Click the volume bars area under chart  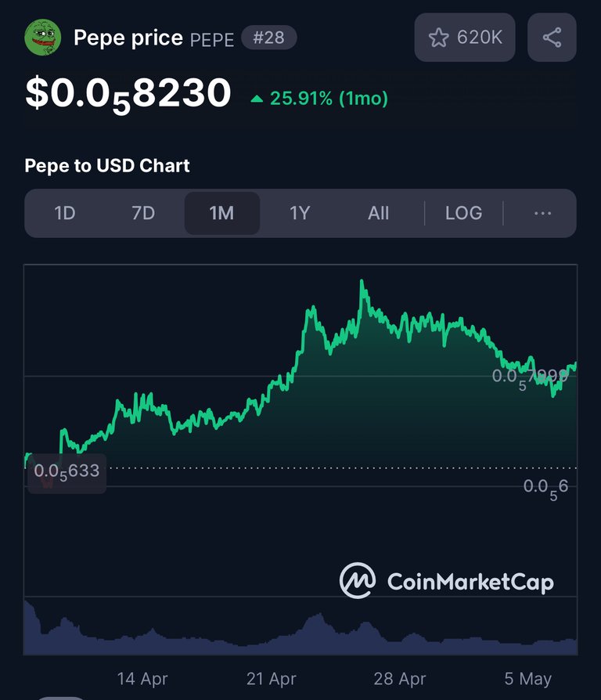[300, 629]
